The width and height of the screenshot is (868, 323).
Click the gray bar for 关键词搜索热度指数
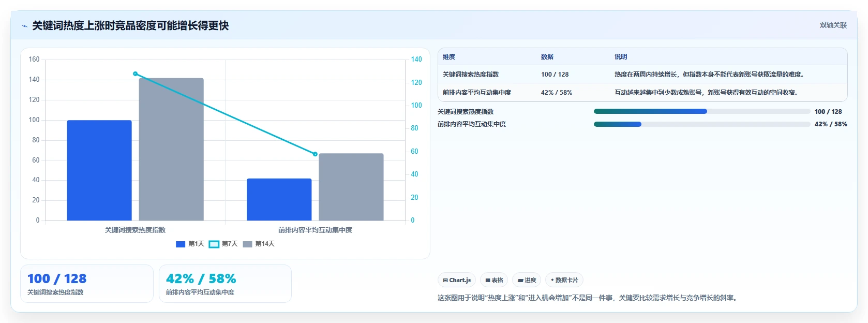[x=171, y=150]
